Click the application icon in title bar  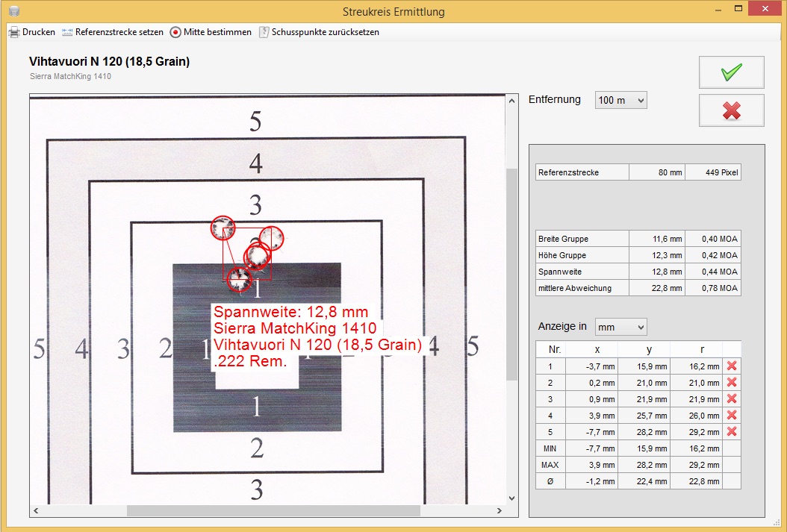[x=14, y=11]
